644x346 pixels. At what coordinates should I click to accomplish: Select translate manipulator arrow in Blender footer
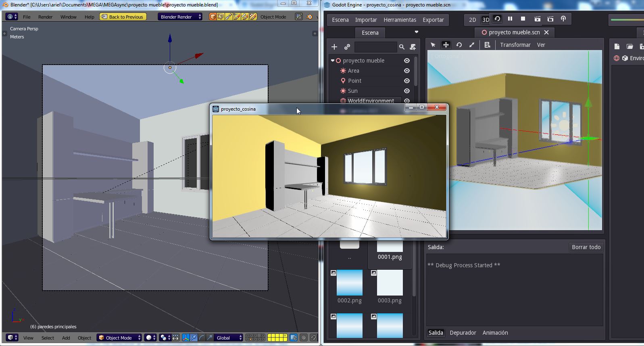coord(194,338)
